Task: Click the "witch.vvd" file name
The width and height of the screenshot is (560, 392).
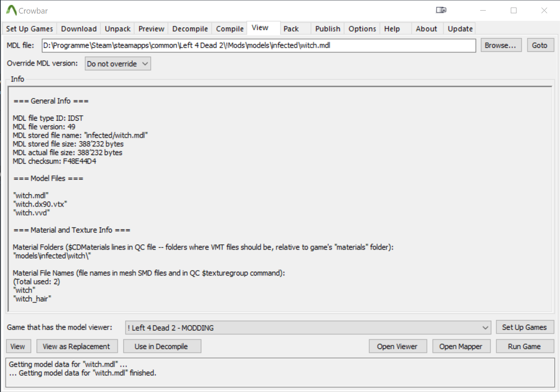Action: pyautogui.click(x=31, y=213)
